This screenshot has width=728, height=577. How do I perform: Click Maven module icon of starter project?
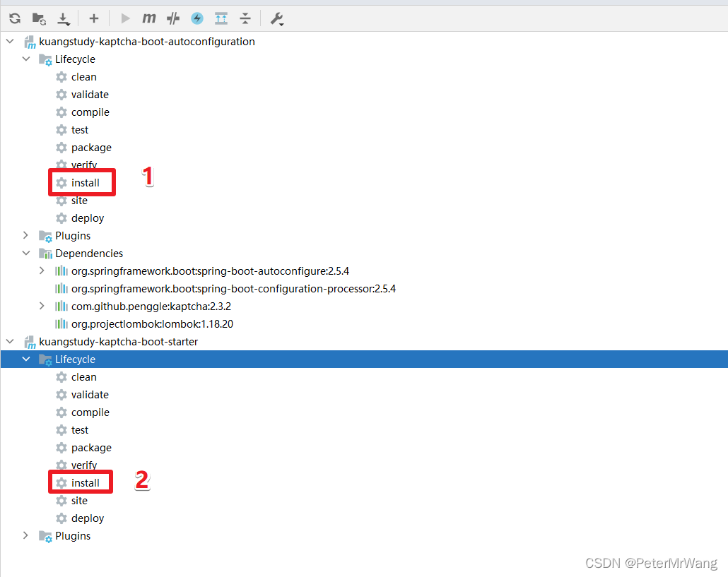(x=30, y=343)
